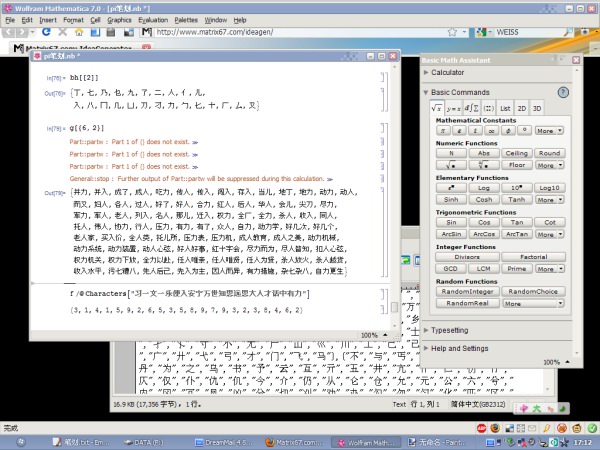The height and width of the screenshot is (450, 600).
Task: Stop loading the browser page
Action: 62,32
